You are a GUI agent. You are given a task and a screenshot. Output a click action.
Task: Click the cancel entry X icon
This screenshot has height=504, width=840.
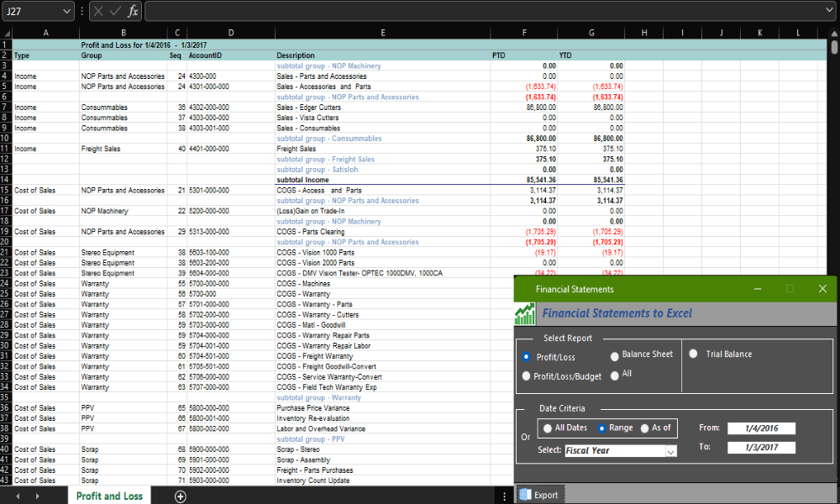coord(99,11)
